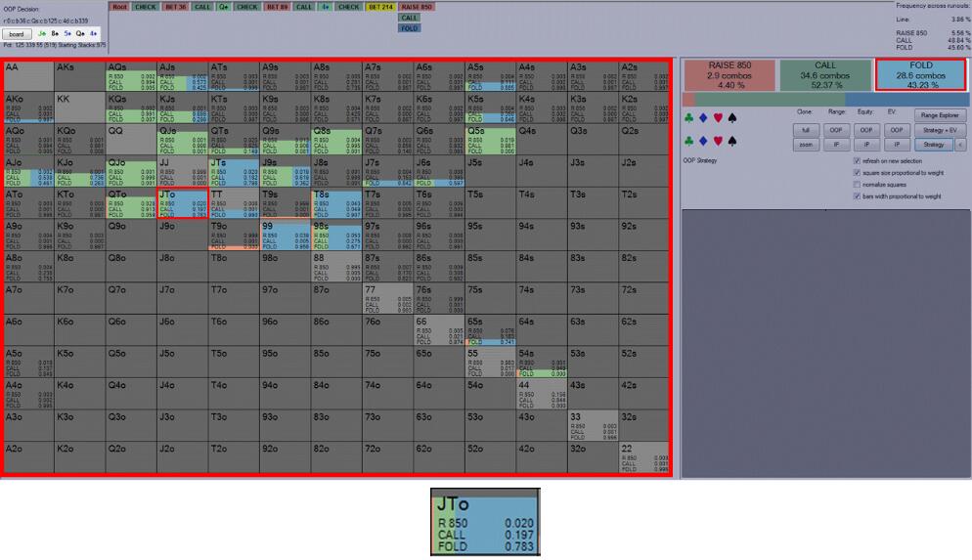Click the blue diamond in the upper suit row
The image size is (972, 560).
(x=703, y=117)
